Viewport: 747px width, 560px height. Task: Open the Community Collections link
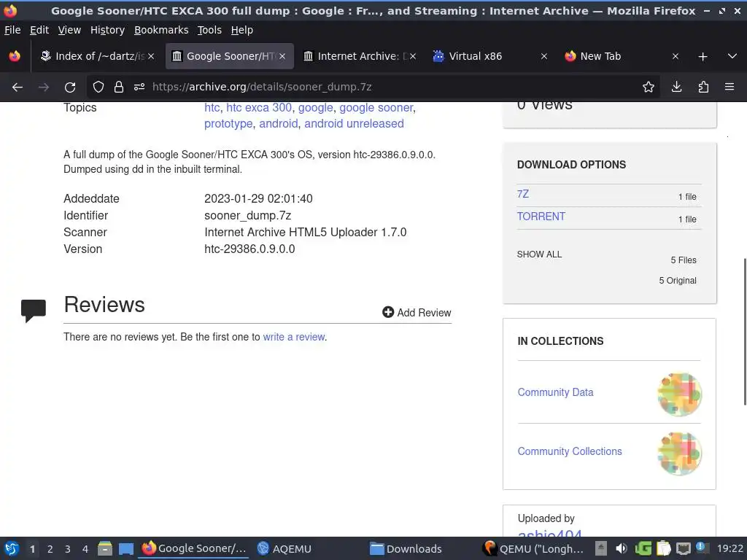coord(570,451)
